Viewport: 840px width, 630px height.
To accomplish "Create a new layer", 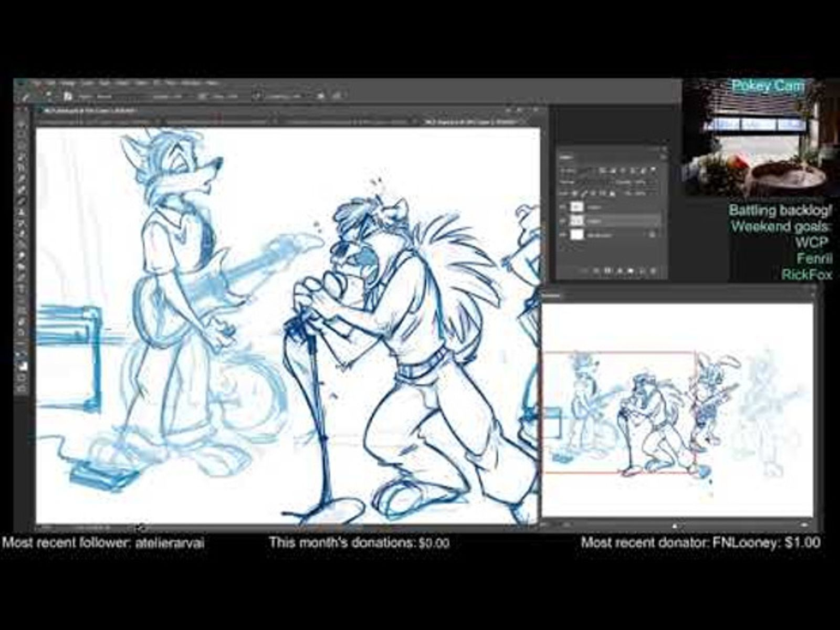I will [x=642, y=271].
